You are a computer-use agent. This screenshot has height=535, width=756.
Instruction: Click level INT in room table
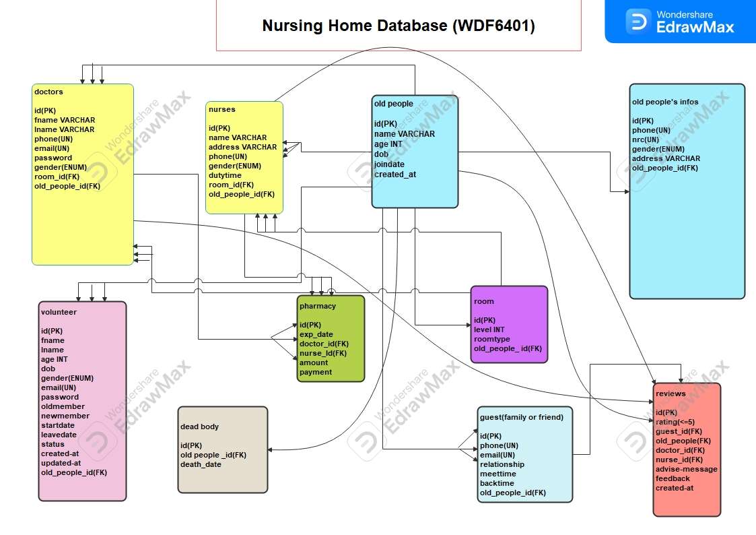pos(489,329)
